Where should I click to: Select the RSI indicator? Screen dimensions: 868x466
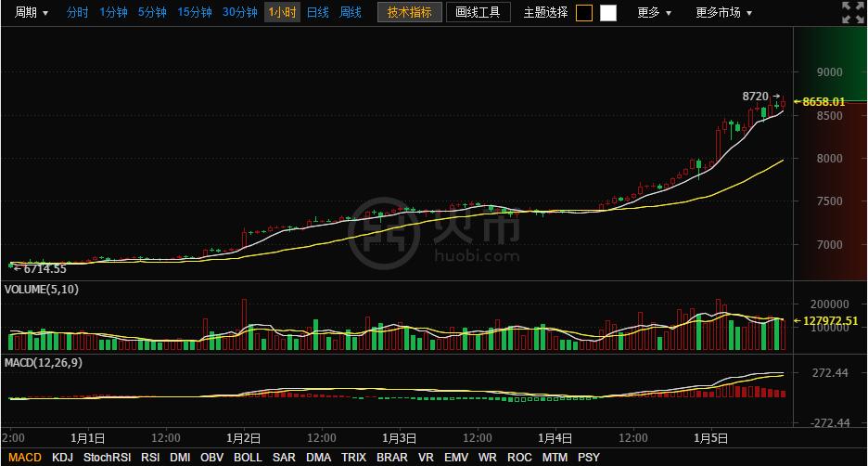[x=150, y=458]
